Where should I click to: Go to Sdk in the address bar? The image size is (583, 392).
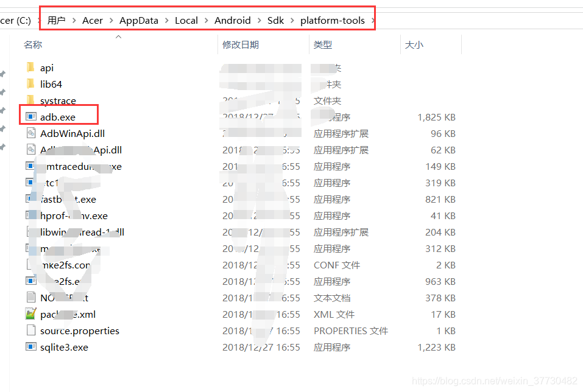[x=275, y=21]
